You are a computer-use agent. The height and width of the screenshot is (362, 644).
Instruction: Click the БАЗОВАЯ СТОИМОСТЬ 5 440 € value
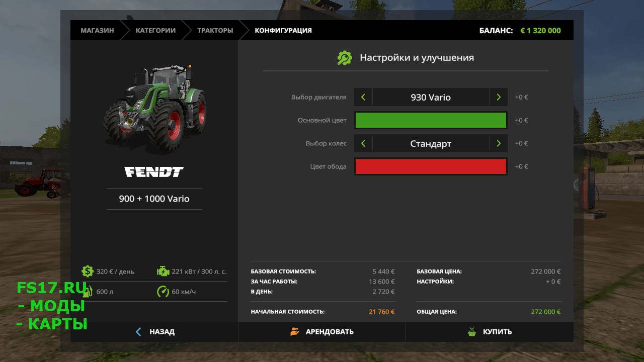(383, 271)
